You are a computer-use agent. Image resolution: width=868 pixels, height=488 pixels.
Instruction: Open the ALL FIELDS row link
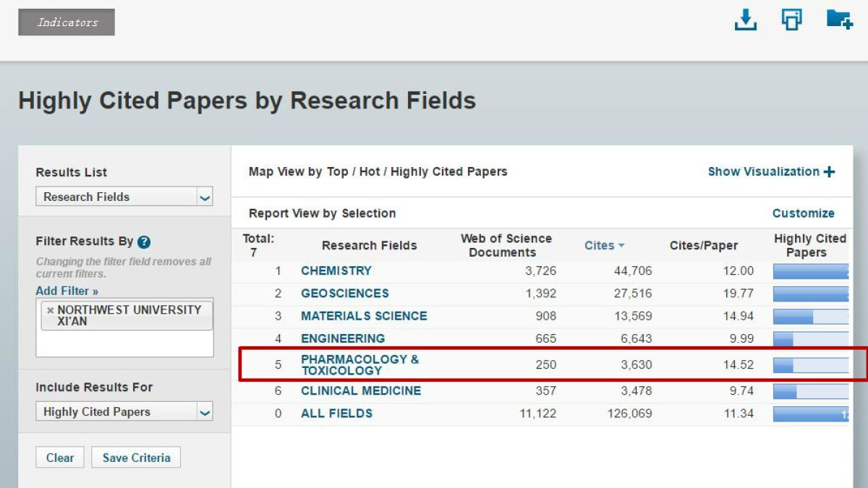click(x=337, y=414)
